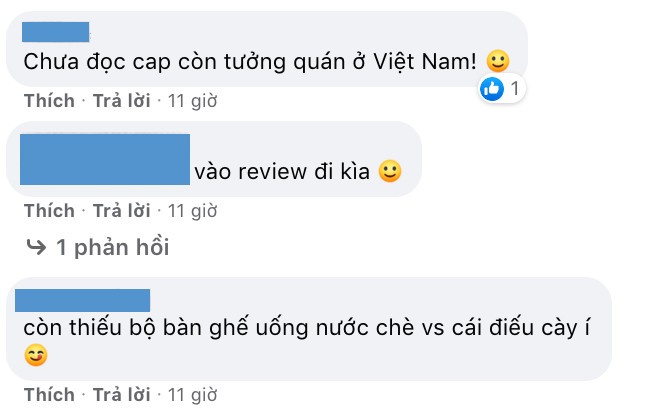Click the '11 giờ' timestamp of the second comment
658x412 pixels.
(x=192, y=211)
